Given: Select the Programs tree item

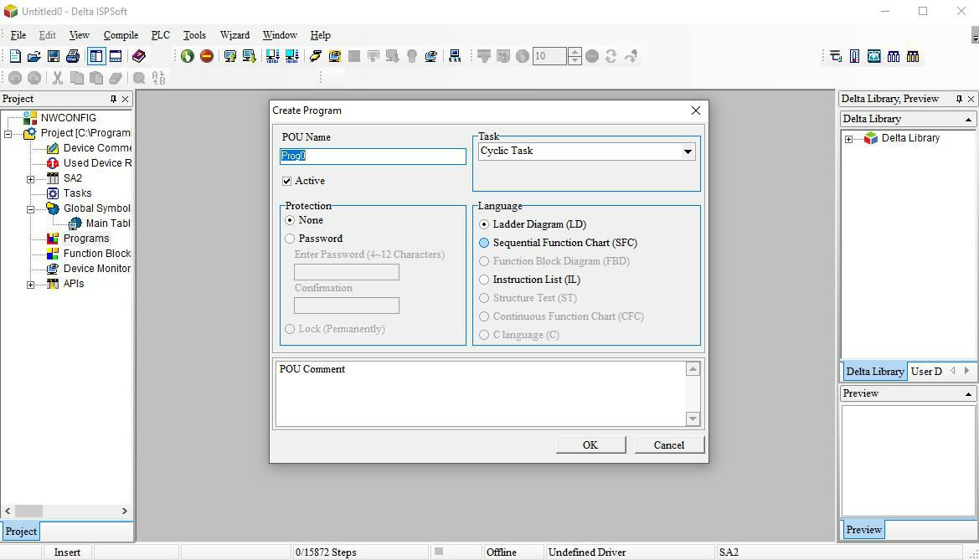Looking at the screenshot, I should (86, 239).
